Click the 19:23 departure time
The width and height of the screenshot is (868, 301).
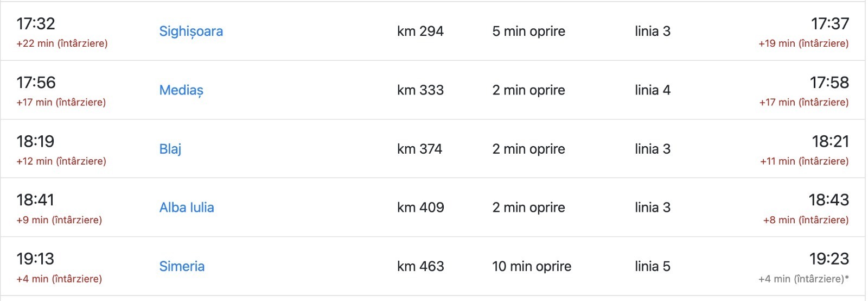[829, 259]
